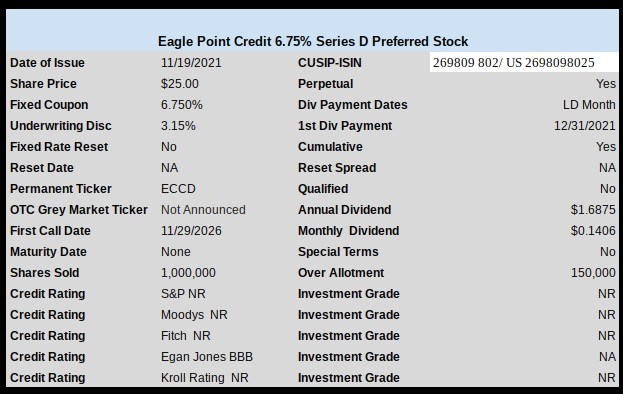Select the Shares Sold 1,000,000 cell
This screenshot has height=394, width=623.
[x=188, y=273]
